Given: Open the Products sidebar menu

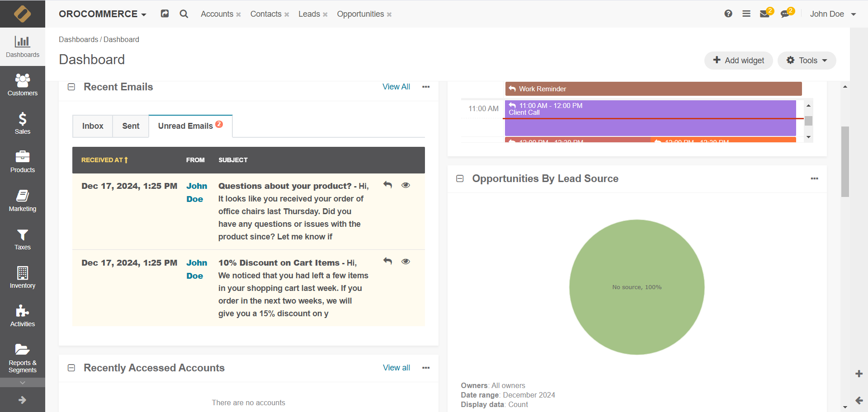Looking at the screenshot, I should (x=23, y=162).
